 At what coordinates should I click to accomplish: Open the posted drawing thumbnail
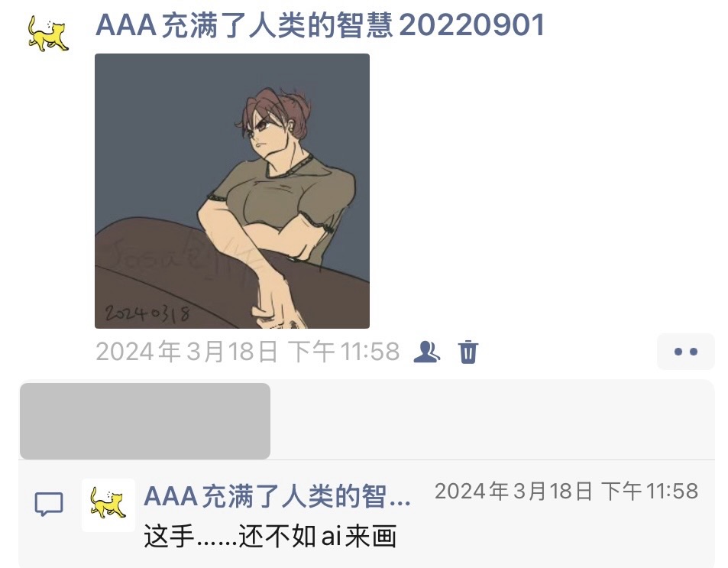232,191
